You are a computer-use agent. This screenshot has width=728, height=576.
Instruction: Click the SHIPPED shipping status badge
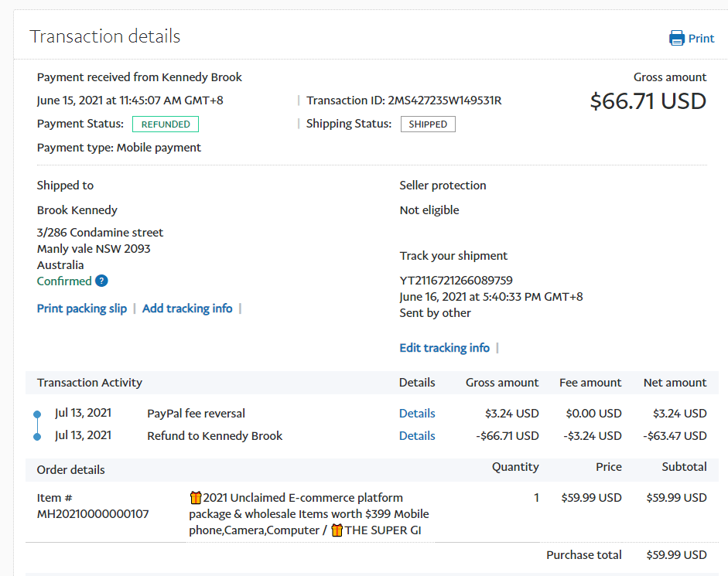click(428, 124)
